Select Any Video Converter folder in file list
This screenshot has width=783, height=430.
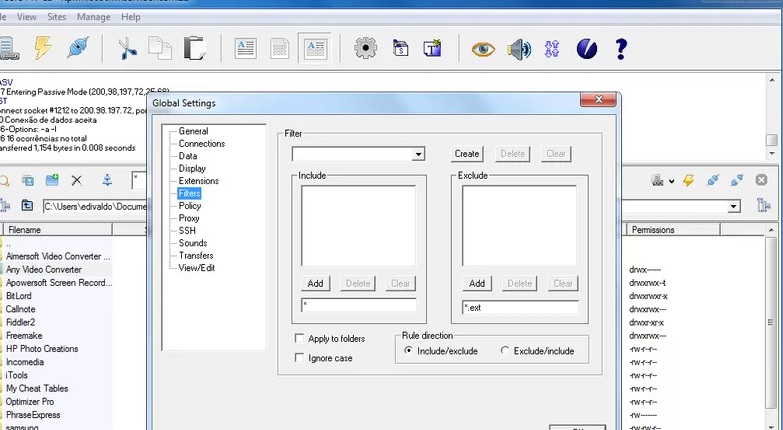pos(44,270)
